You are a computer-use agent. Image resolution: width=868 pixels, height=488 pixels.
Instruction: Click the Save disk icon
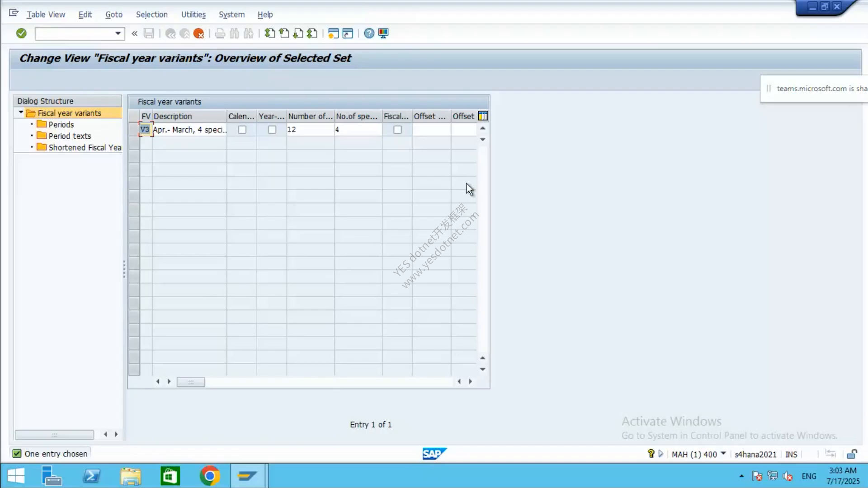pyautogui.click(x=149, y=33)
